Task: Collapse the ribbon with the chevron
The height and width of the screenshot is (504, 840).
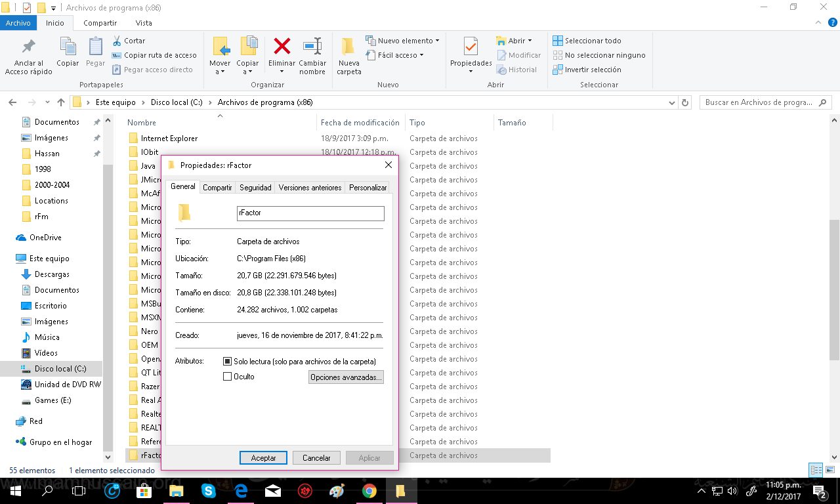Action: 818,23
